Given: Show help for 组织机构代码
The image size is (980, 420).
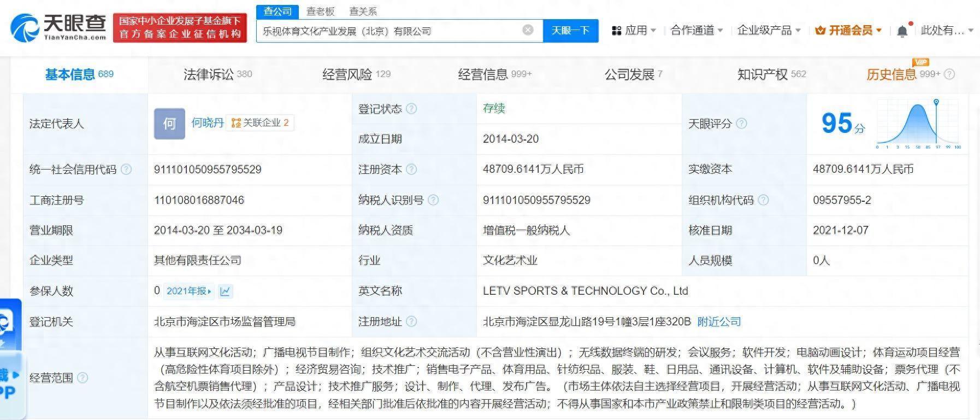Looking at the screenshot, I should point(763,200).
